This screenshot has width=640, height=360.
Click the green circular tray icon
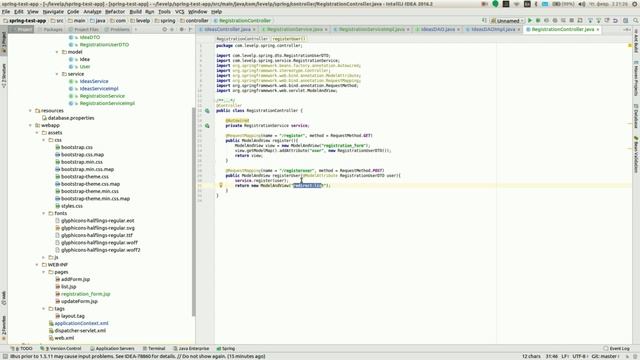pos(496,4)
